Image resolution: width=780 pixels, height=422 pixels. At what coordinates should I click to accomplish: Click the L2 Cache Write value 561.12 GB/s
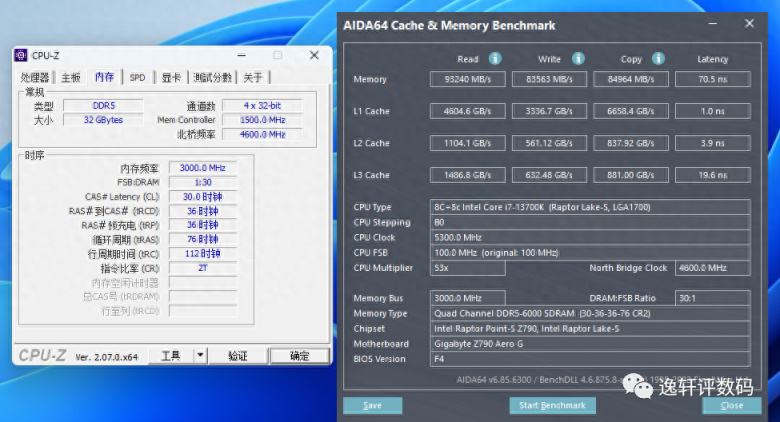coord(549,143)
